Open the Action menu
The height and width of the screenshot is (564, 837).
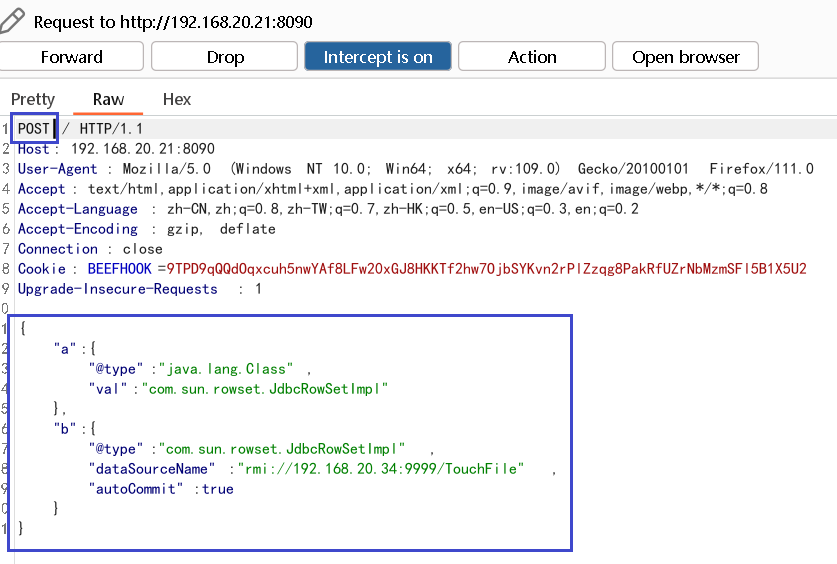click(532, 57)
